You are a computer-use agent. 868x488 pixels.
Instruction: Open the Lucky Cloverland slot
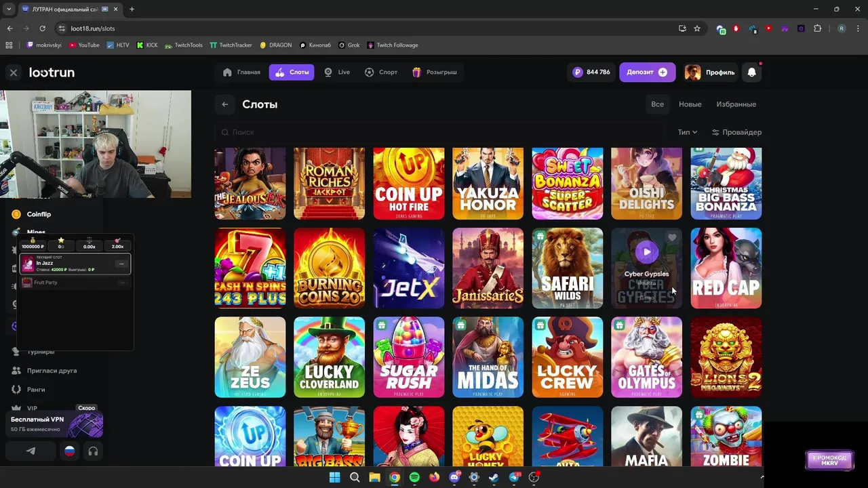(330, 357)
